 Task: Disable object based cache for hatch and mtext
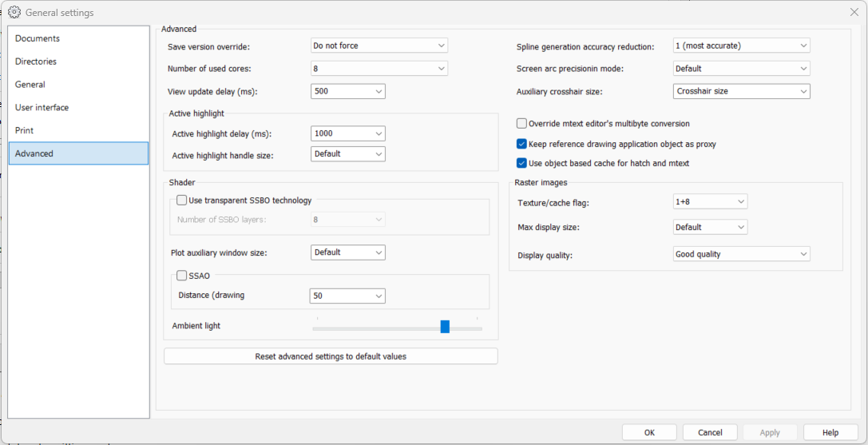[x=521, y=163]
